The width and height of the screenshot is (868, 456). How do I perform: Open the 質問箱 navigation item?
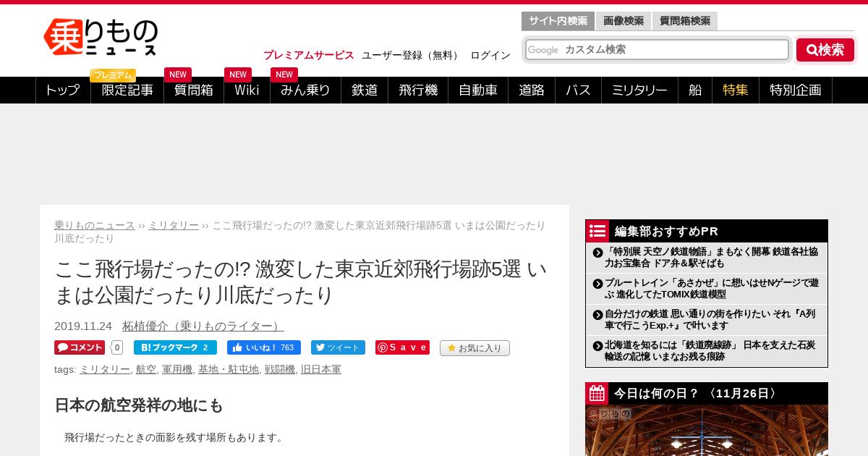(x=194, y=90)
